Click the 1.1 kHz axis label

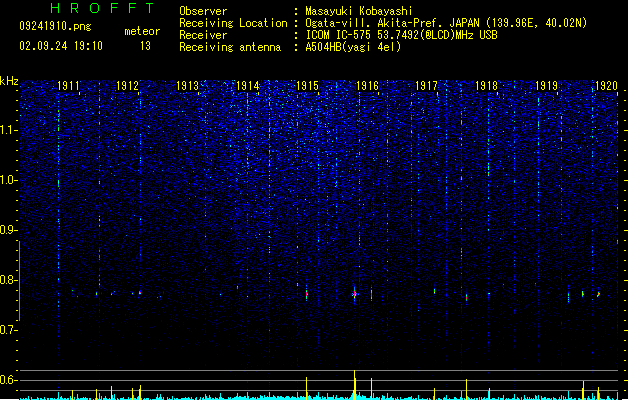pyautogui.click(x=8, y=130)
